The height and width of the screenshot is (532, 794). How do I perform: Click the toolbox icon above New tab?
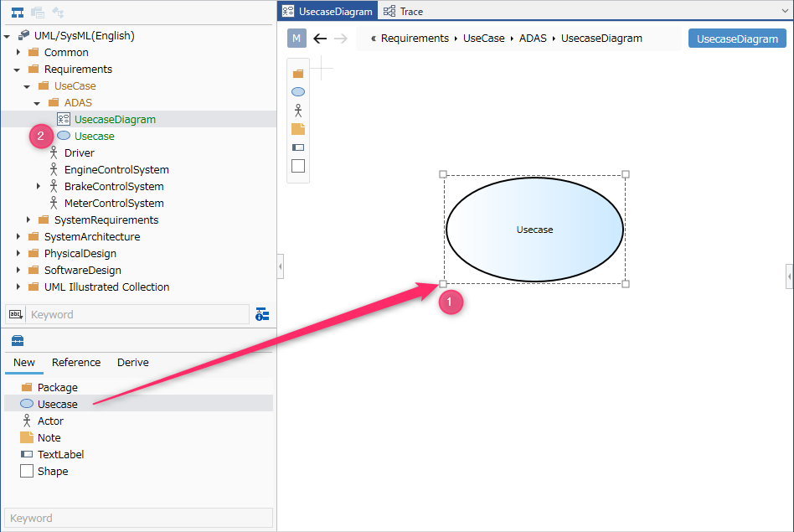pyautogui.click(x=18, y=340)
